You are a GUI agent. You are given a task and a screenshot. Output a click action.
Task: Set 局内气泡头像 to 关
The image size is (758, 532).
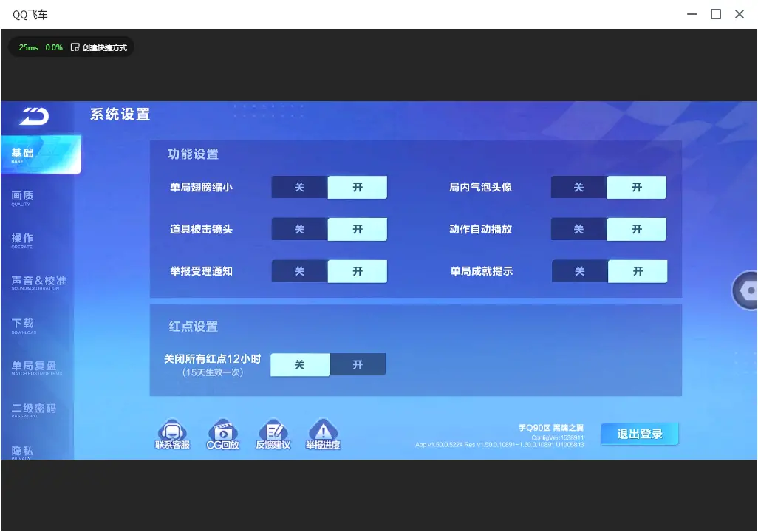point(579,187)
